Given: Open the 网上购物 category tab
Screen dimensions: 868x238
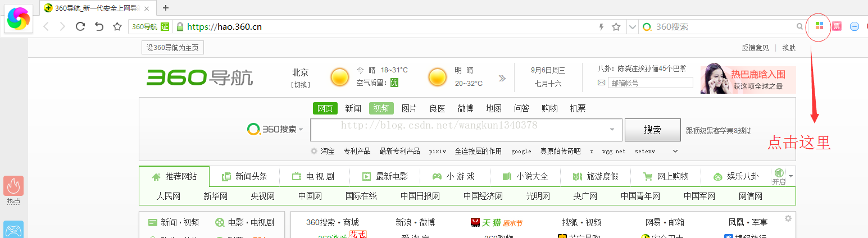Looking at the screenshot, I should coord(666,176).
